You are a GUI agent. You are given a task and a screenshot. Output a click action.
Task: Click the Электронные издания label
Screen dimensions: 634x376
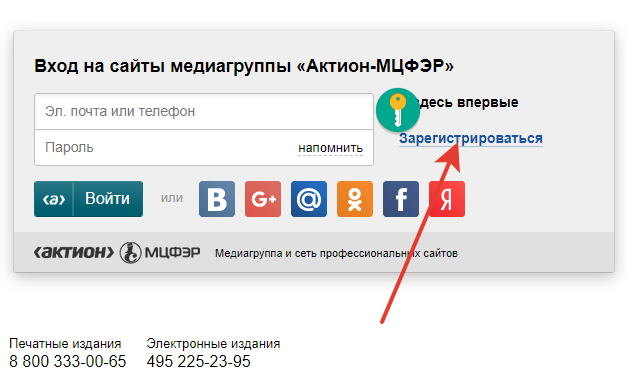213,344
